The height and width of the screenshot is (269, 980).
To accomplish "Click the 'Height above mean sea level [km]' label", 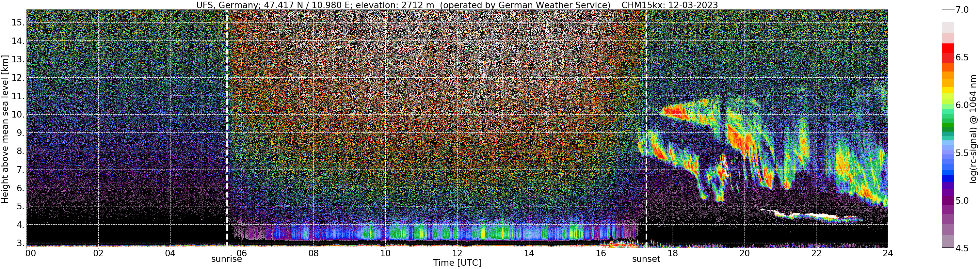I will point(5,129).
